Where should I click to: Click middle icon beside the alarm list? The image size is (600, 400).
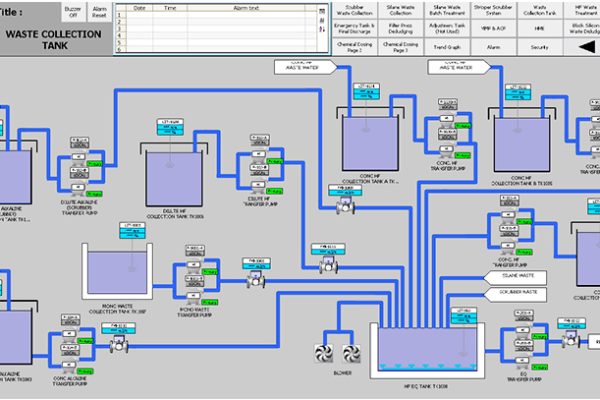coord(322,20)
